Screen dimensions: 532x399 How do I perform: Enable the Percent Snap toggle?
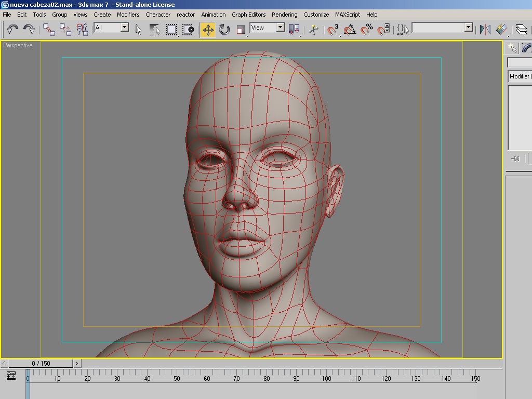[x=367, y=30]
